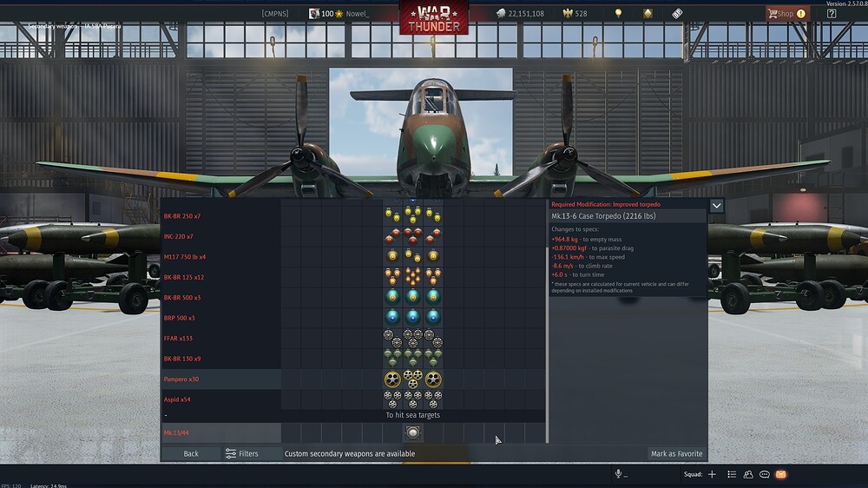Click the lightbulb icon in top bar
The height and width of the screenshot is (488, 868).
[618, 13]
